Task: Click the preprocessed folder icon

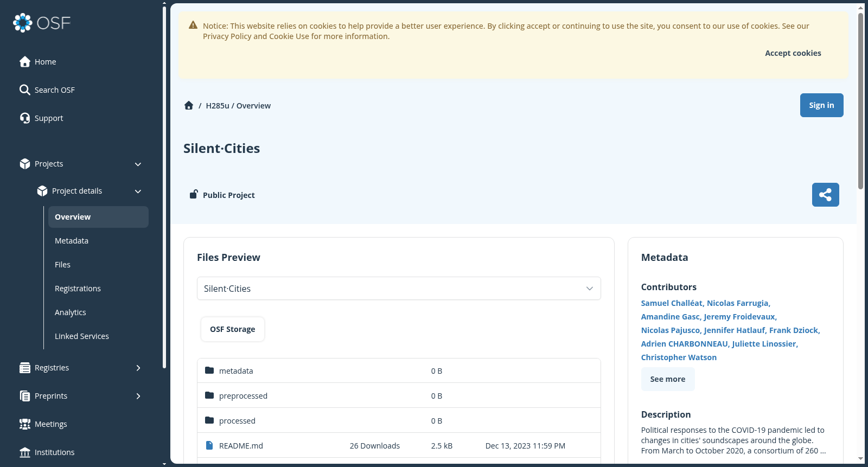Action: [209, 395]
